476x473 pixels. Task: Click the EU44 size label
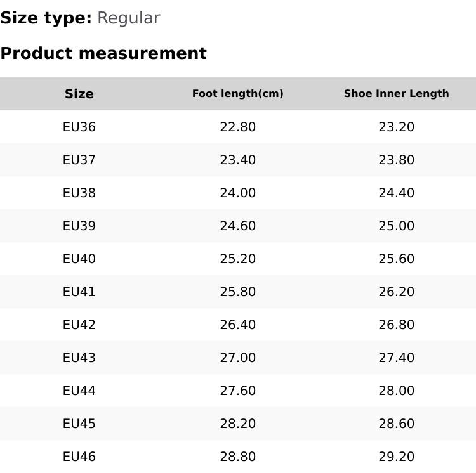coord(79,391)
